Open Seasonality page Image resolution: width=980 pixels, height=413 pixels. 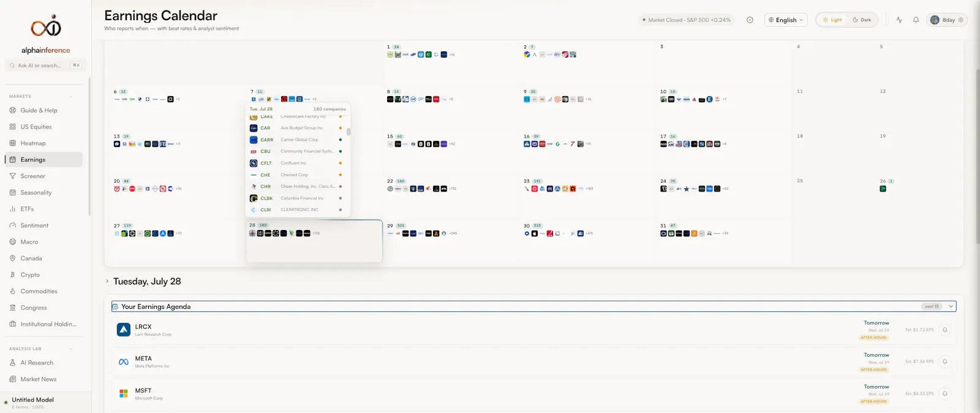(x=43, y=193)
